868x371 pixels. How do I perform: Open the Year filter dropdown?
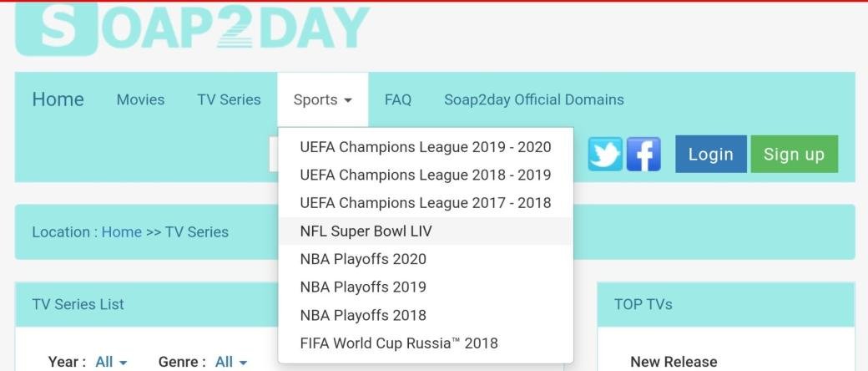(x=111, y=362)
